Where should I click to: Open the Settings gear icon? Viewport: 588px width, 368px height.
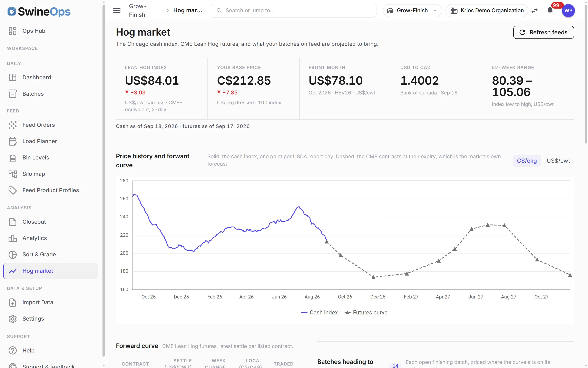click(12, 319)
